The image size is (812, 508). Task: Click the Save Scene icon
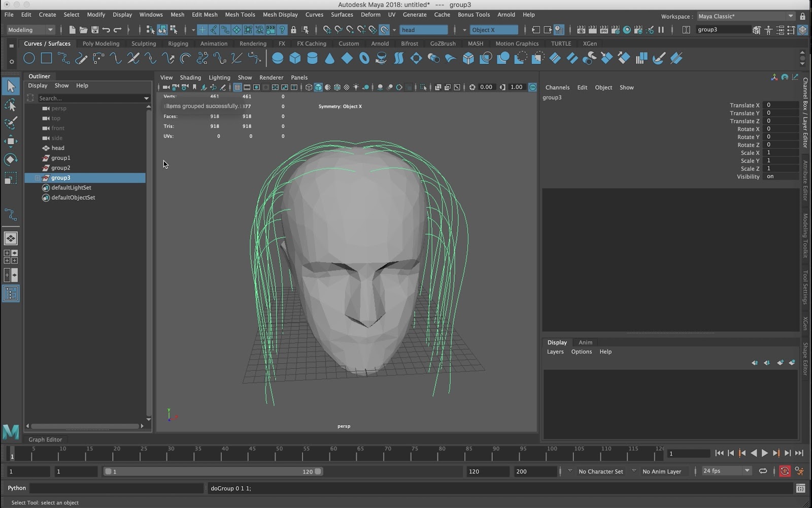94,30
